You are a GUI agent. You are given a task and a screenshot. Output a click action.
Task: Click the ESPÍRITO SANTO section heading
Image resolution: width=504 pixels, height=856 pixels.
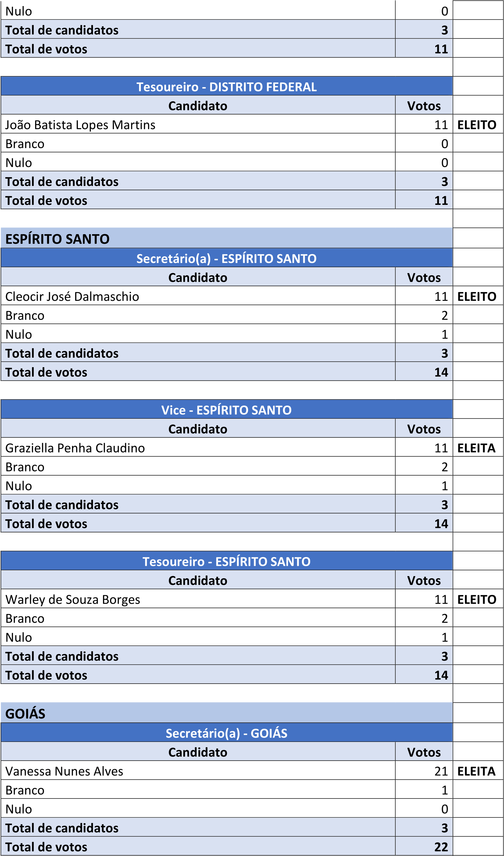[57, 239]
